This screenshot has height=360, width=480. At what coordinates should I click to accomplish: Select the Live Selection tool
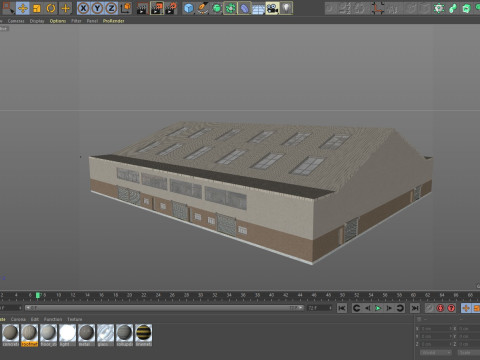(8, 8)
